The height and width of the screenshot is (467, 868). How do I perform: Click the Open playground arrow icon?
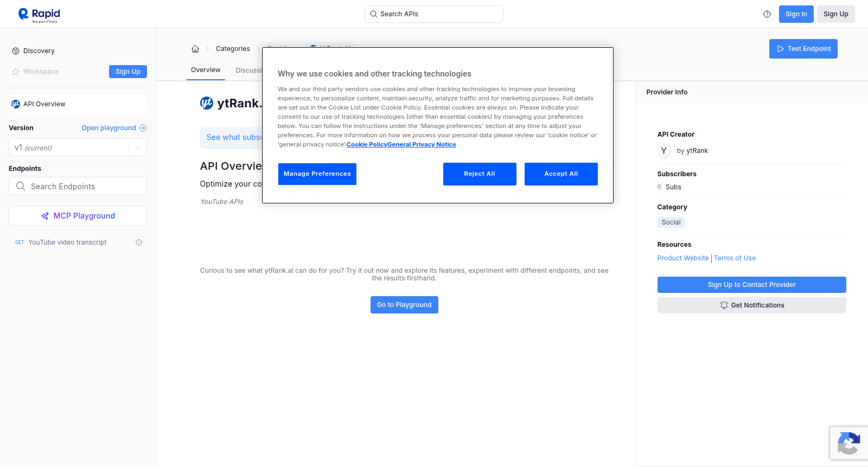(x=143, y=128)
